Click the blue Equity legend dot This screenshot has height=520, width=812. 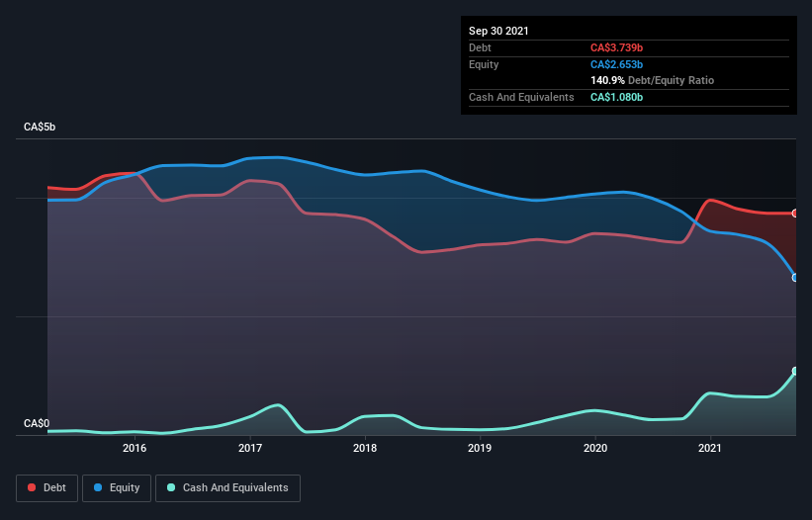pyautogui.click(x=98, y=487)
